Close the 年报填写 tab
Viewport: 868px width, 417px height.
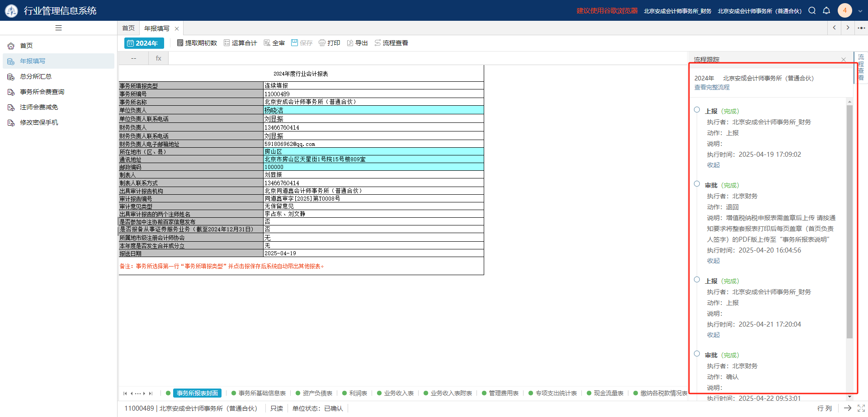177,29
